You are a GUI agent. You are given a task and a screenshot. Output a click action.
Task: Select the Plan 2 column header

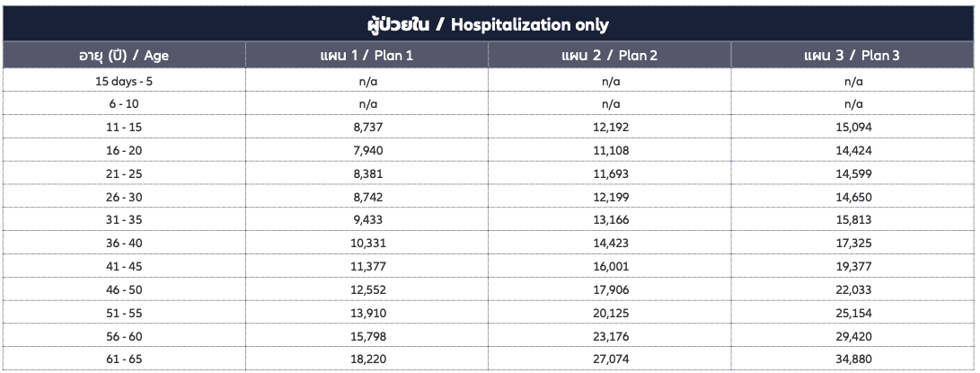(x=609, y=55)
